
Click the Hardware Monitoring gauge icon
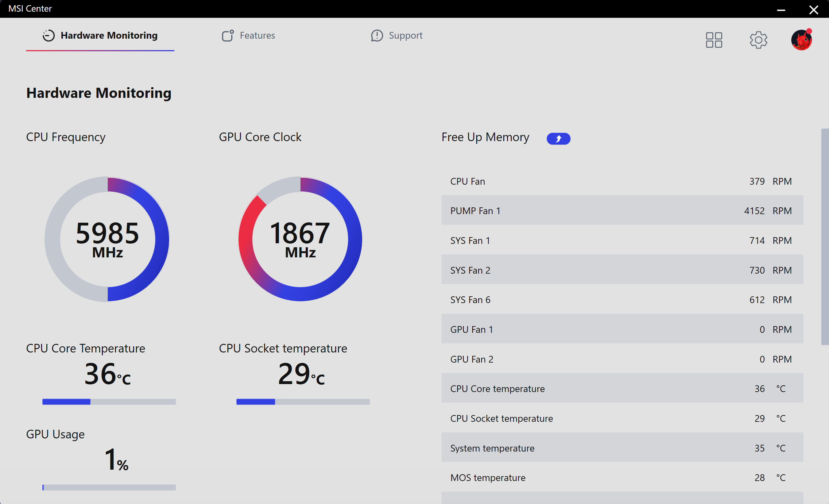click(48, 35)
